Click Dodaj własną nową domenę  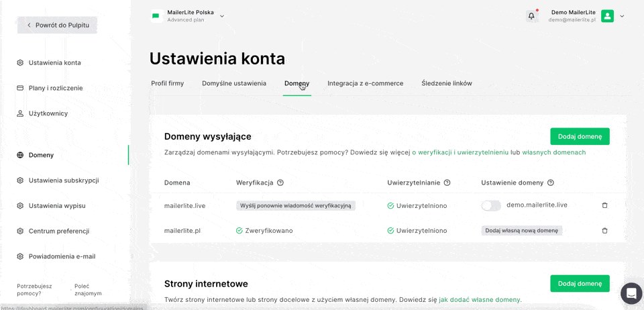coord(522,230)
